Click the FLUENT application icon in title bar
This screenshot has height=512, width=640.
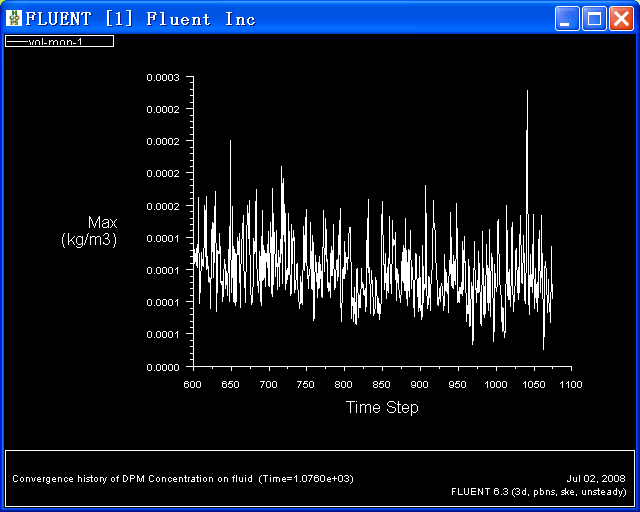(14, 18)
